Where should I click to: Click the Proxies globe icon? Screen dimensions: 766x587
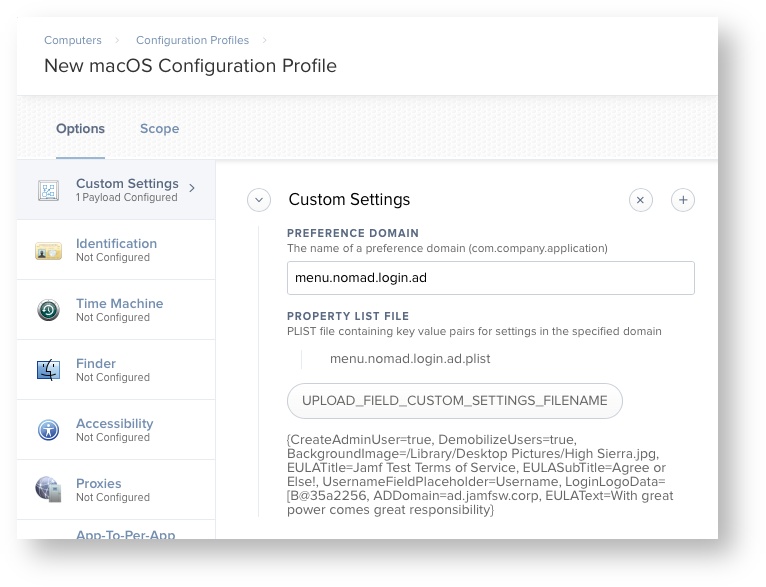click(48, 489)
